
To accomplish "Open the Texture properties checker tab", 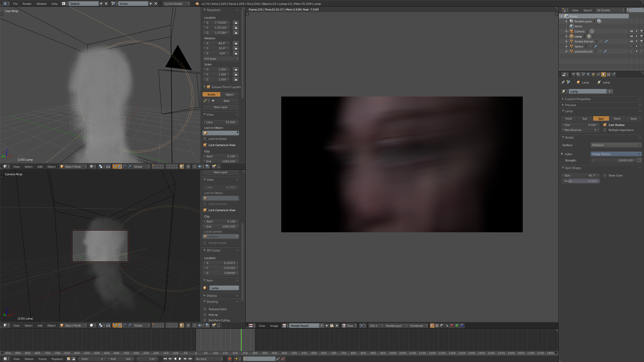I will [609, 74].
